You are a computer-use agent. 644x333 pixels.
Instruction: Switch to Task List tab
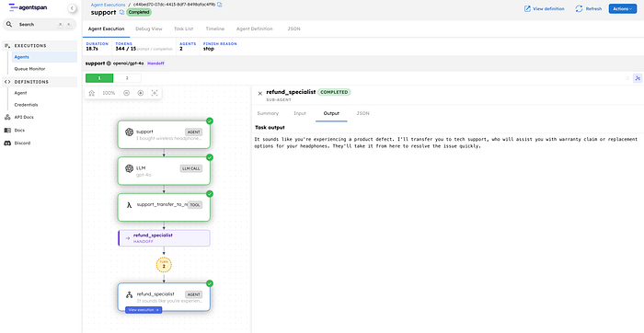[183, 29]
